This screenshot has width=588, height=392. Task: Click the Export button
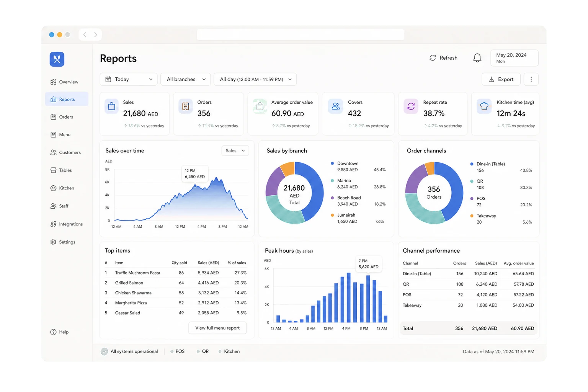(x=501, y=79)
